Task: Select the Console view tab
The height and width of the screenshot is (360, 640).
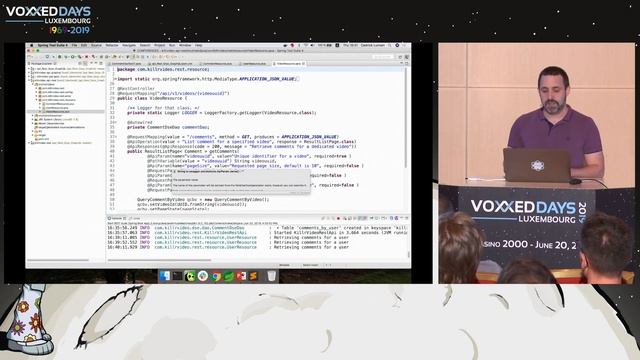Action: point(117,218)
